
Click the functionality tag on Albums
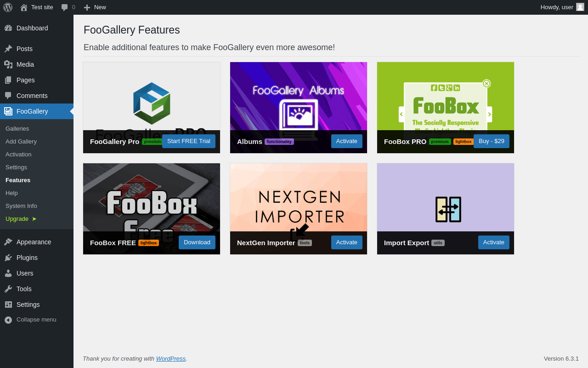coord(279,142)
